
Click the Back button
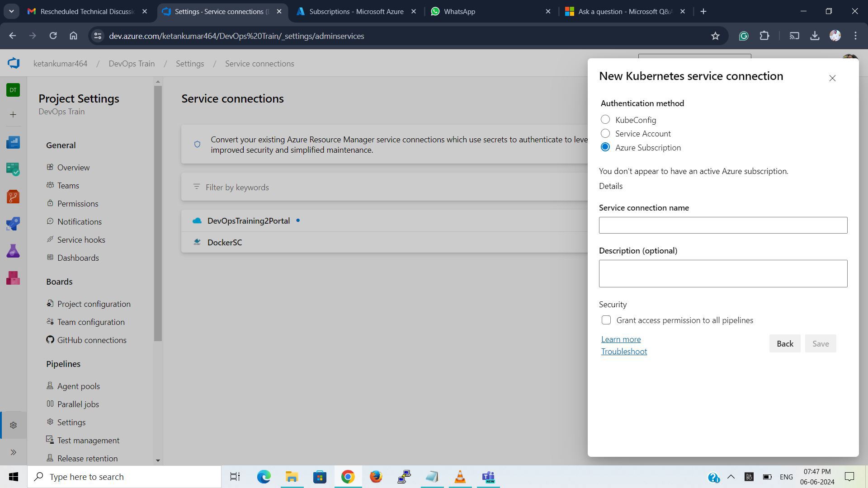785,344
